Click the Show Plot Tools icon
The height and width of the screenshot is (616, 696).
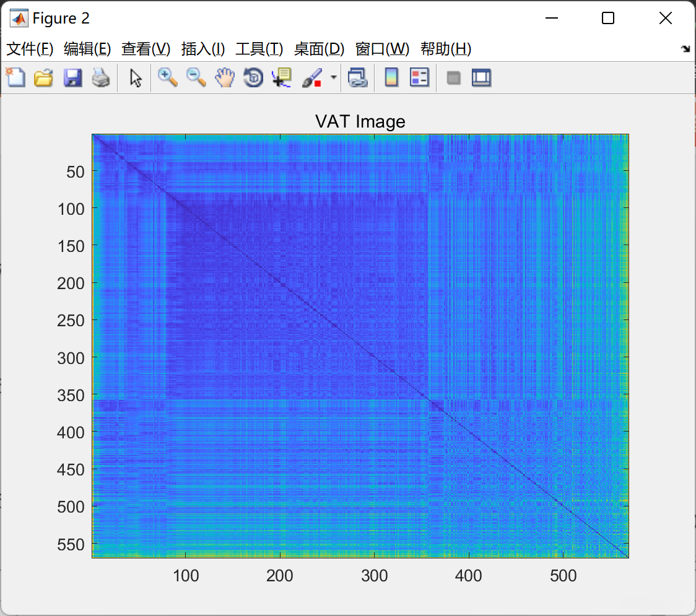click(481, 77)
